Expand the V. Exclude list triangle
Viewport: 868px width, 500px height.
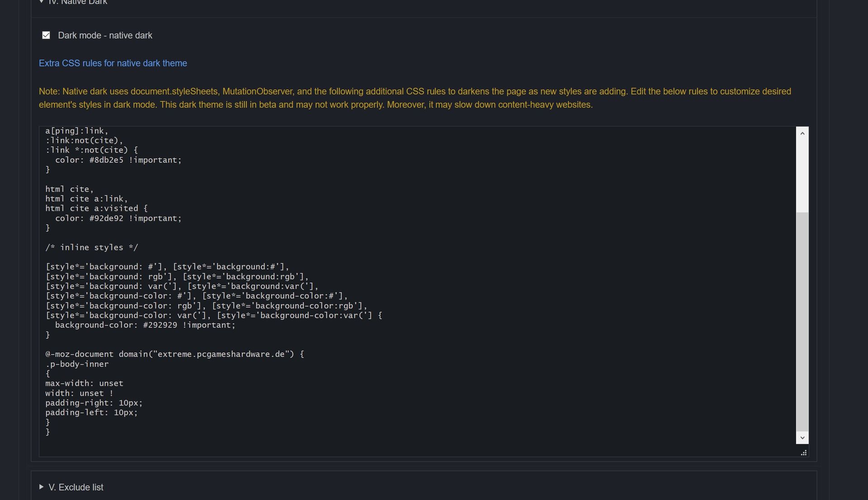pyautogui.click(x=42, y=487)
